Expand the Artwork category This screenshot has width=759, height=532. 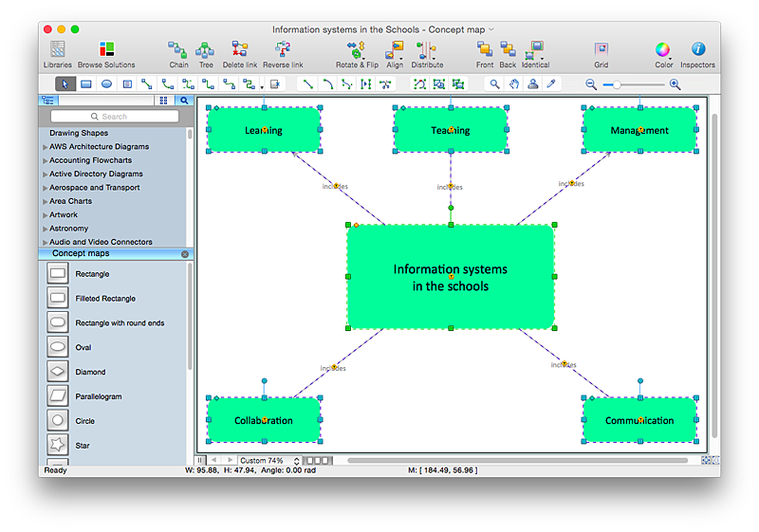45,214
